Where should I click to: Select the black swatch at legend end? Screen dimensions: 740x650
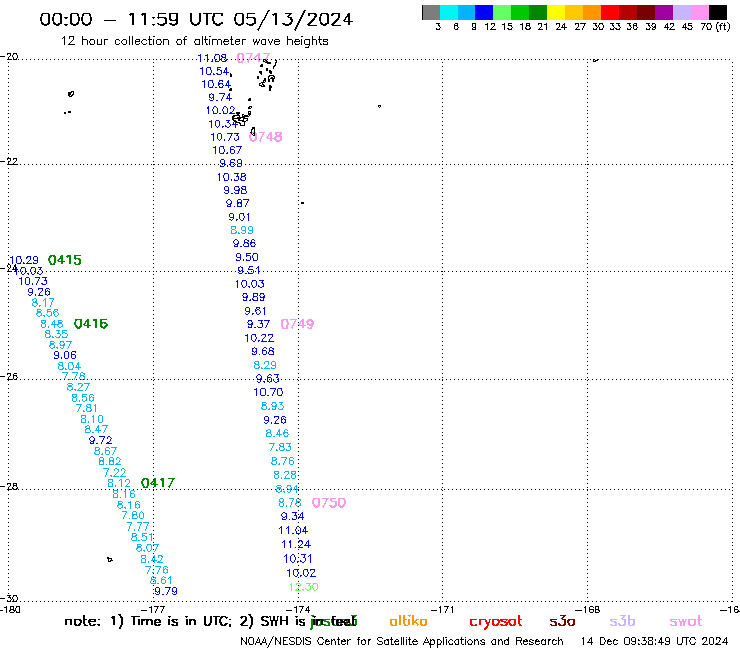(x=718, y=12)
